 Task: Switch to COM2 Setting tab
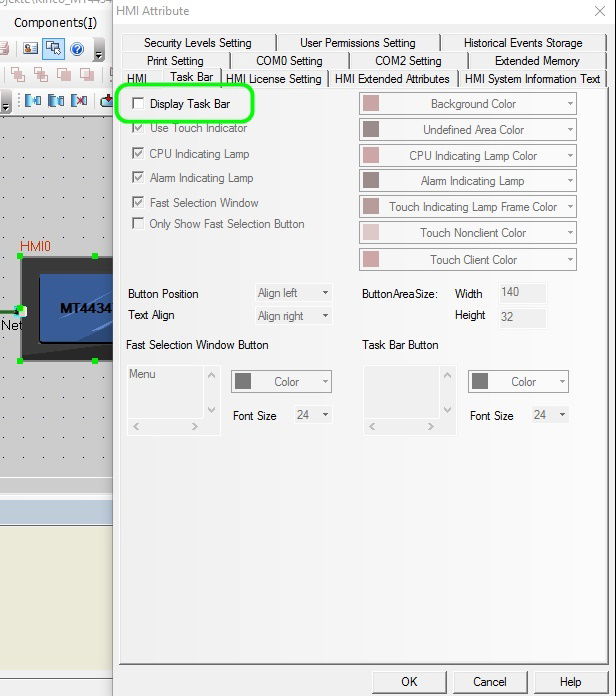408,61
